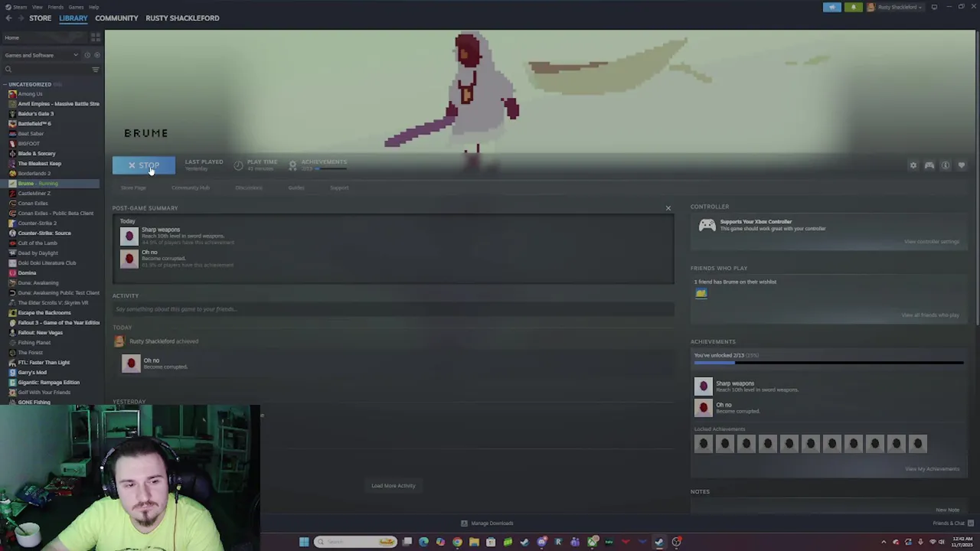Open advanced filter options icon
The image size is (980, 551).
coord(96,70)
